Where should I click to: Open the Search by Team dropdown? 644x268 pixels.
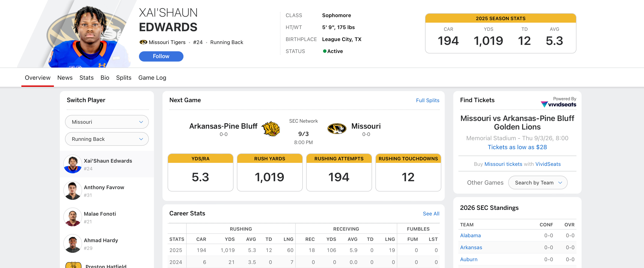(538, 183)
